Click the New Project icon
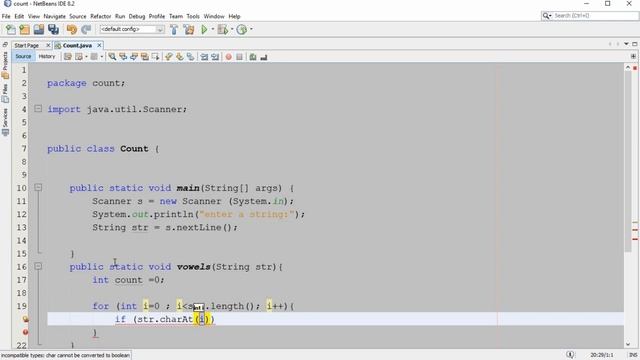 (24, 29)
